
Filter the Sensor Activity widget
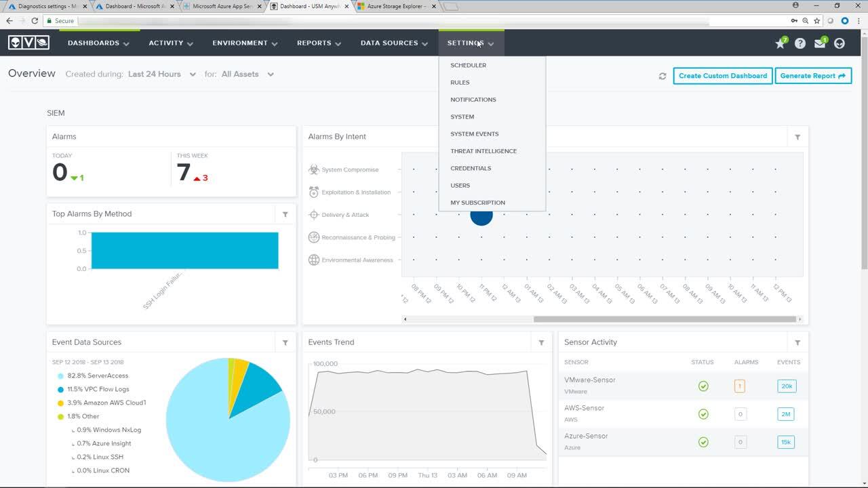[x=797, y=343]
